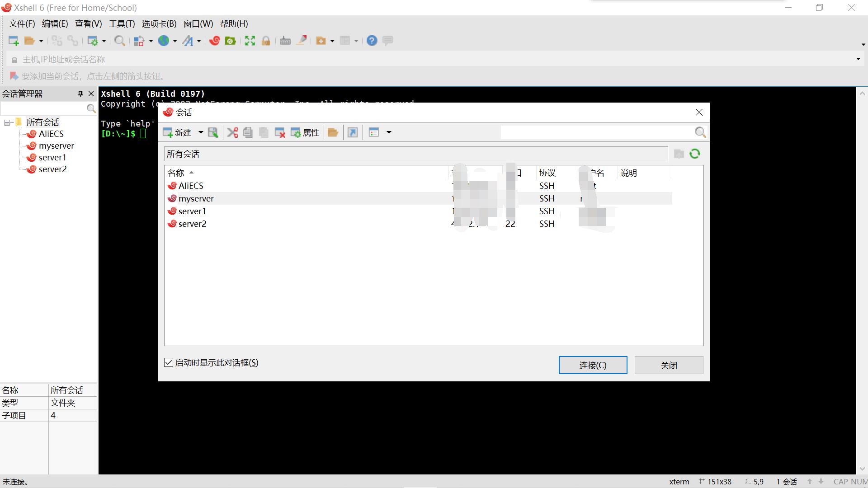Screen dimensions: 868x488
Task: Toggle 启动时显示此对话框 checkbox
Action: click(x=169, y=362)
